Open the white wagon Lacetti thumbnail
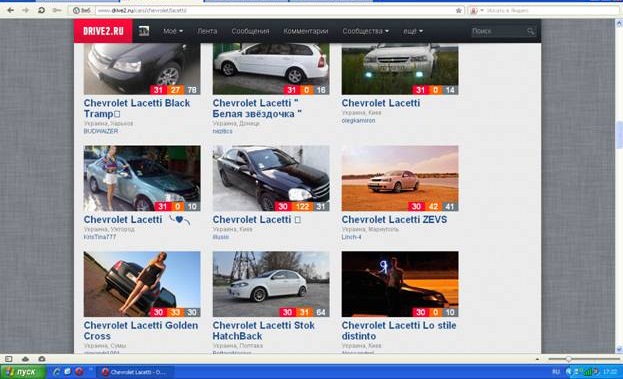The image size is (623, 379). (271, 69)
